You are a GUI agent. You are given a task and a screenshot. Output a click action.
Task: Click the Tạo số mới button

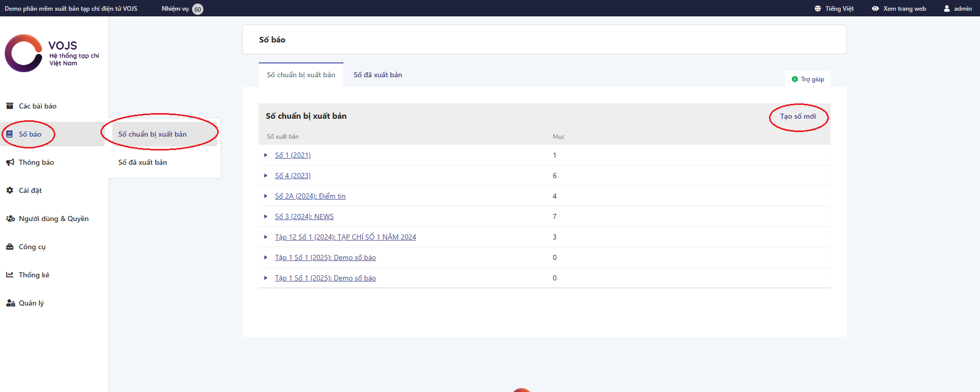tap(798, 117)
